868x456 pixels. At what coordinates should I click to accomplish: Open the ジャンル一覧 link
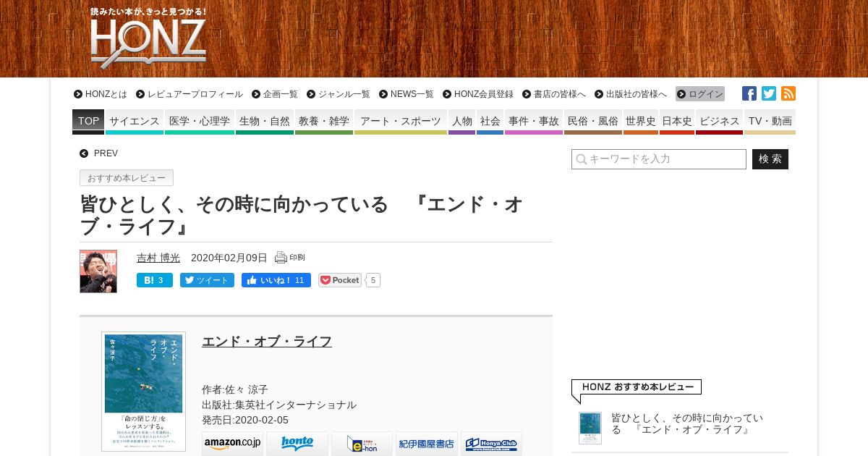[339, 94]
